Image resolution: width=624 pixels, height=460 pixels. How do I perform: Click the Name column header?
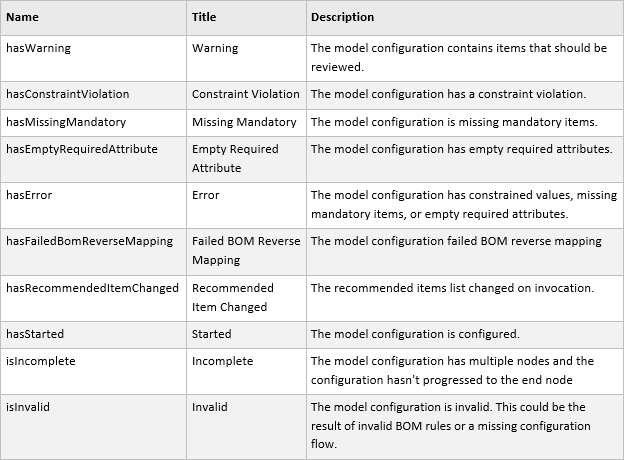pyautogui.click(x=22, y=17)
